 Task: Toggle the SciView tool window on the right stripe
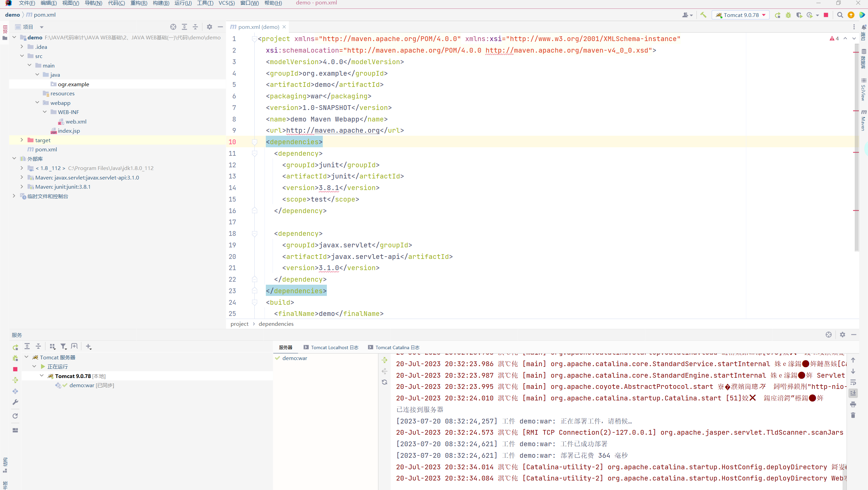[x=864, y=90]
